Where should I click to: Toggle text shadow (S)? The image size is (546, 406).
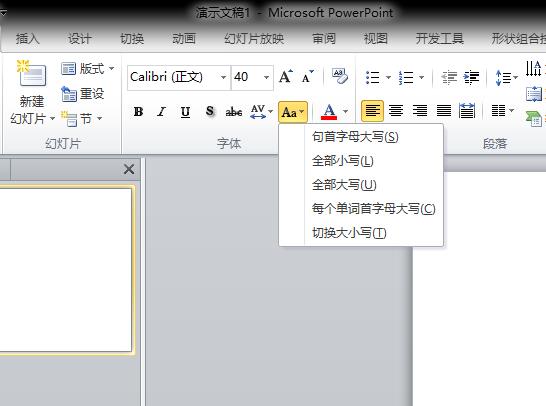click(209, 112)
